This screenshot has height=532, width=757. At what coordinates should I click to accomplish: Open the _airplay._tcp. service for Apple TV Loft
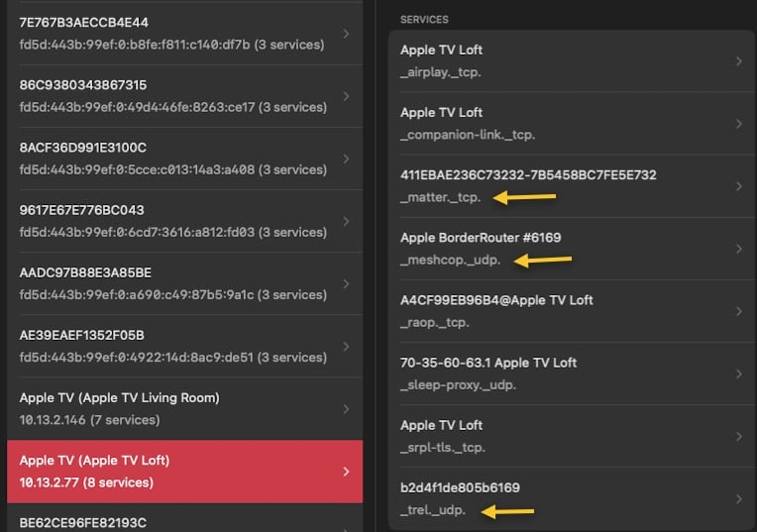(572, 60)
